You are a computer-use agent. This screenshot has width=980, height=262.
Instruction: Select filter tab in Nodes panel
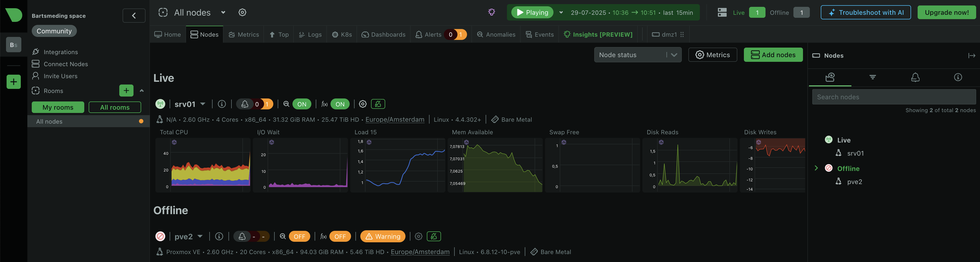point(873,77)
